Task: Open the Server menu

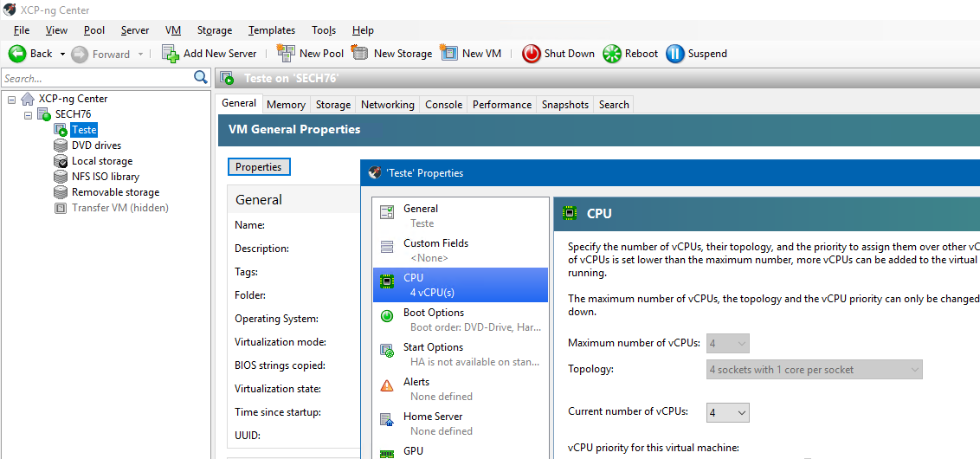Action: pos(135,30)
